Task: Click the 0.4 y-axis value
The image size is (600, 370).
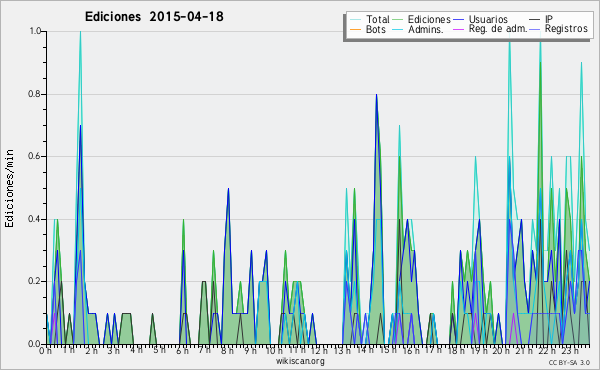Action: pos(35,219)
